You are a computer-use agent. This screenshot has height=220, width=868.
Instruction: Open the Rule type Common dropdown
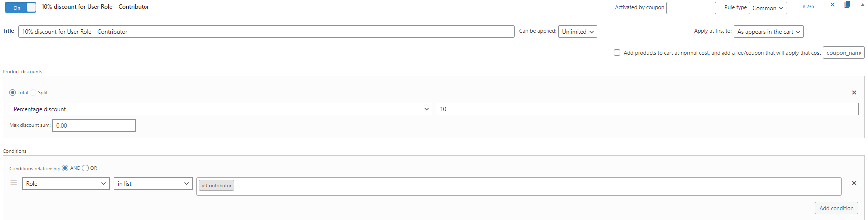point(768,8)
